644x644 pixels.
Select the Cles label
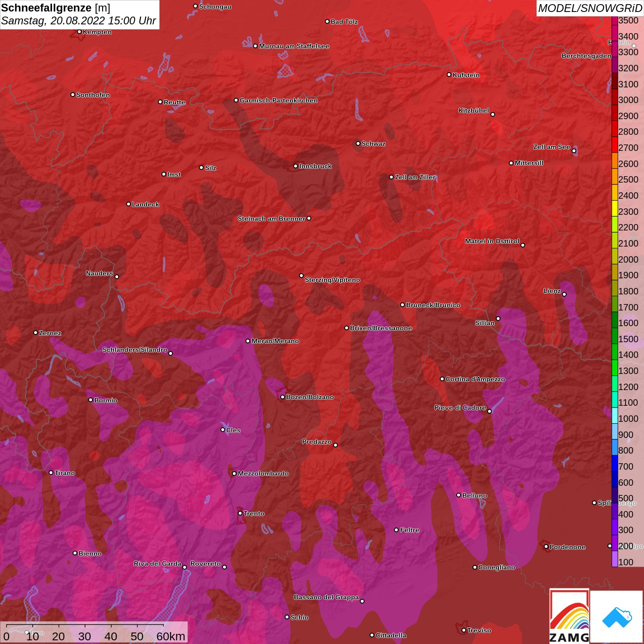(x=233, y=430)
